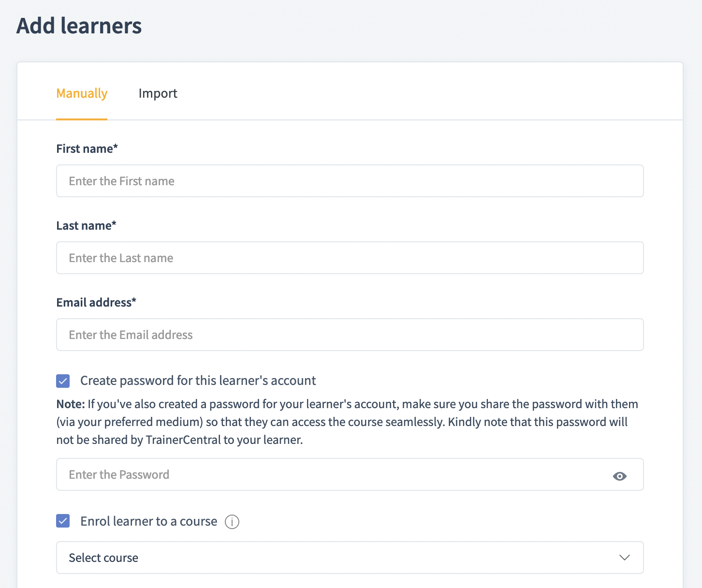Expand the course list via chevron arrow
Viewport: 702px width, 588px height.
click(x=624, y=558)
